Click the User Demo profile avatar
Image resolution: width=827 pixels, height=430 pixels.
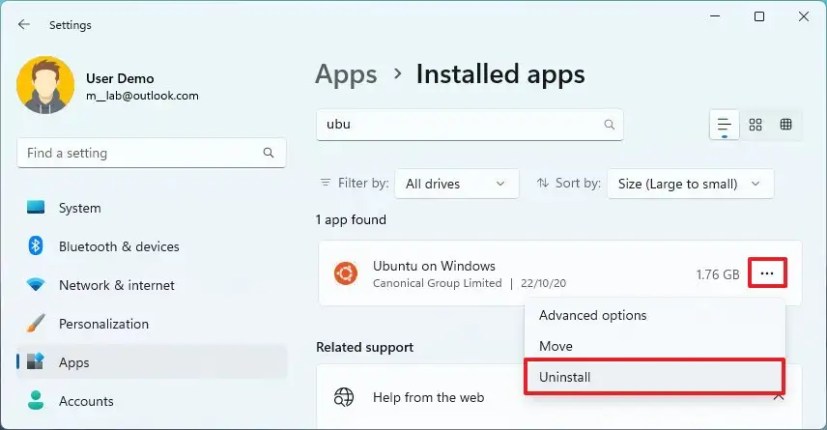tap(45, 85)
